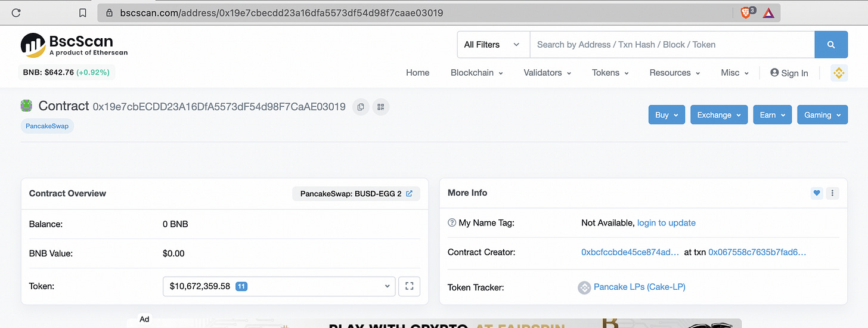The image size is (868, 328).
Task: Click the 'Not Available,' name tag text
Action: 608,223
